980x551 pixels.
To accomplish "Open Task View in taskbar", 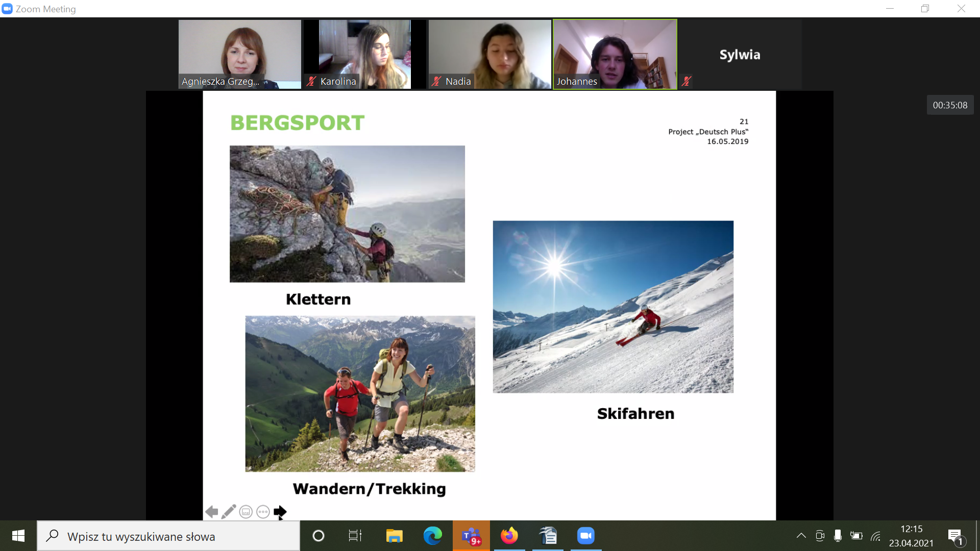I will [x=355, y=536].
